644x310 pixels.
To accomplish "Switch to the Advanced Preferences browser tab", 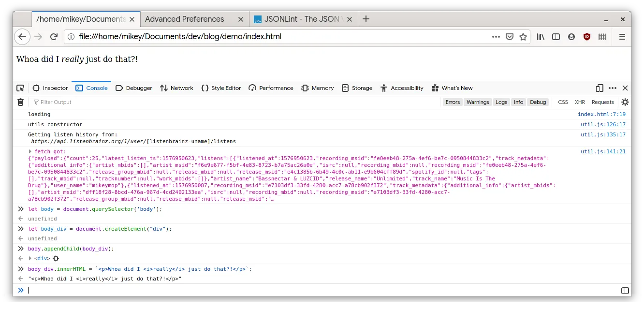I will pos(195,19).
